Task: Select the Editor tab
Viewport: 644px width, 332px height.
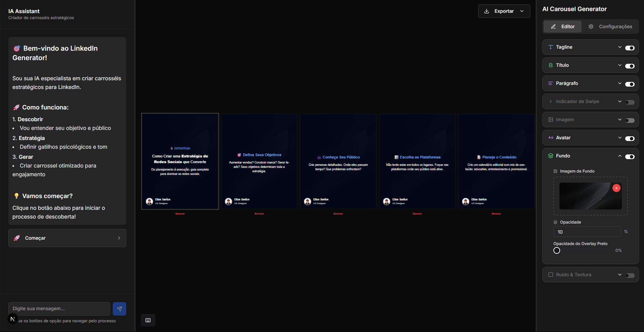Action: coord(562,27)
